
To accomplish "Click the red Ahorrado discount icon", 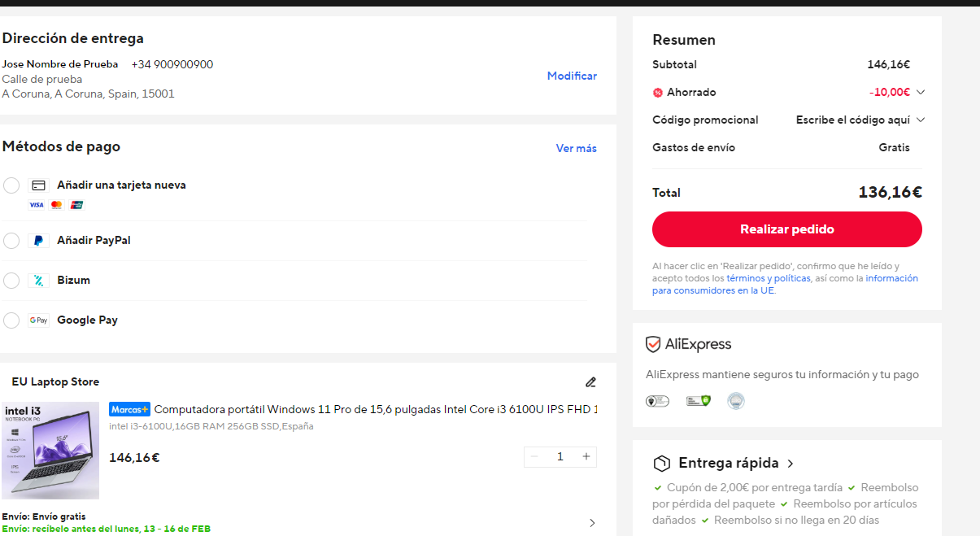I will coord(658,93).
